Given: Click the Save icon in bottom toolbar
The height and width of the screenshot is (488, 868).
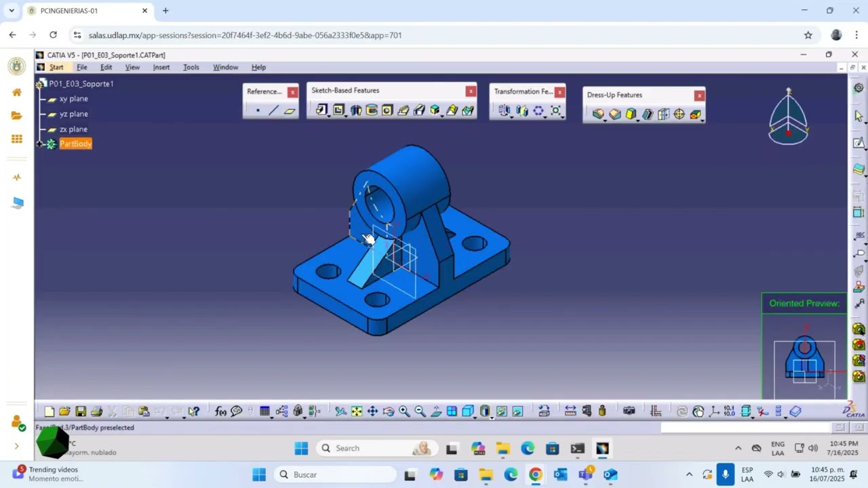Looking at the screenshot, I should tap(81, 411).
